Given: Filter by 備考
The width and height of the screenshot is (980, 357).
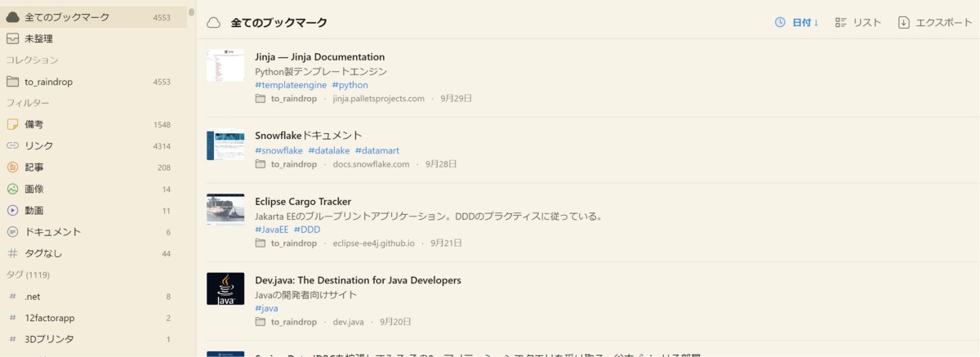Looking at the screenshot, I should [x=94, y=124].
